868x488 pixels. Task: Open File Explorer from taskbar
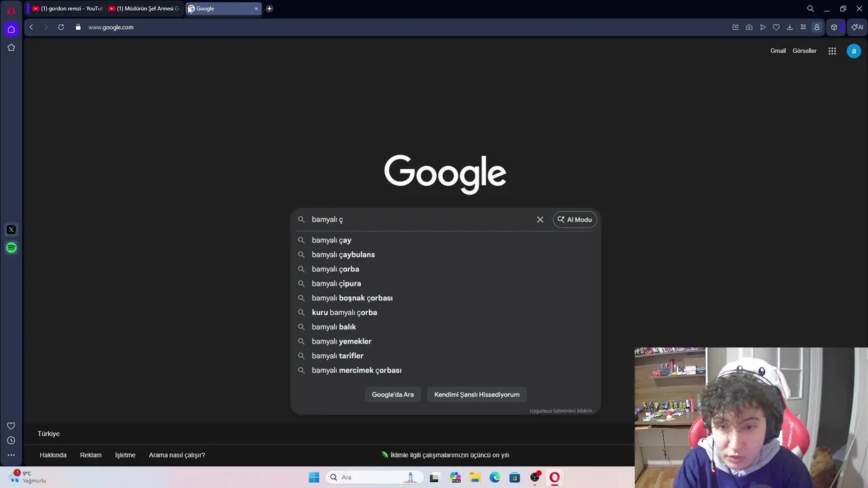[x=475, y=477]
